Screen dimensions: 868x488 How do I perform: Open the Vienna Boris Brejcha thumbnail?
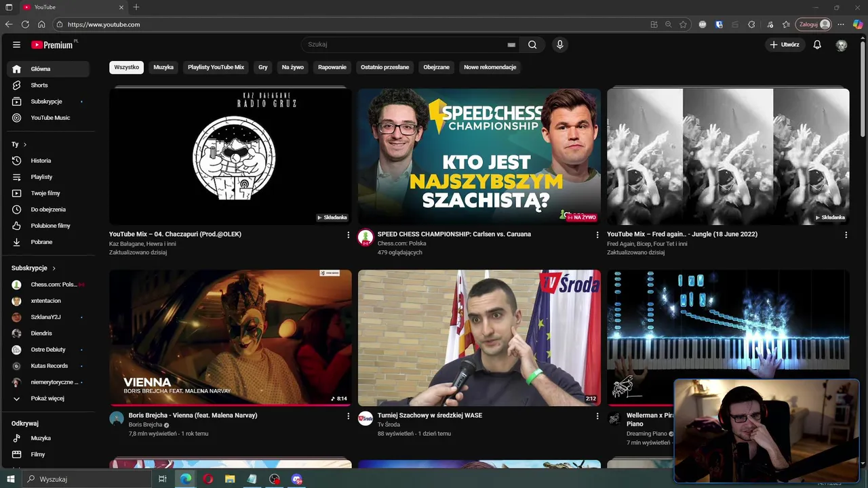231,338
